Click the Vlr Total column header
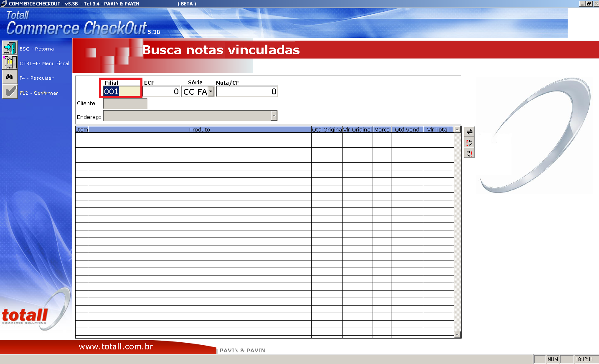The height and width of the screenshot is (364, 599). coord(438,129)
